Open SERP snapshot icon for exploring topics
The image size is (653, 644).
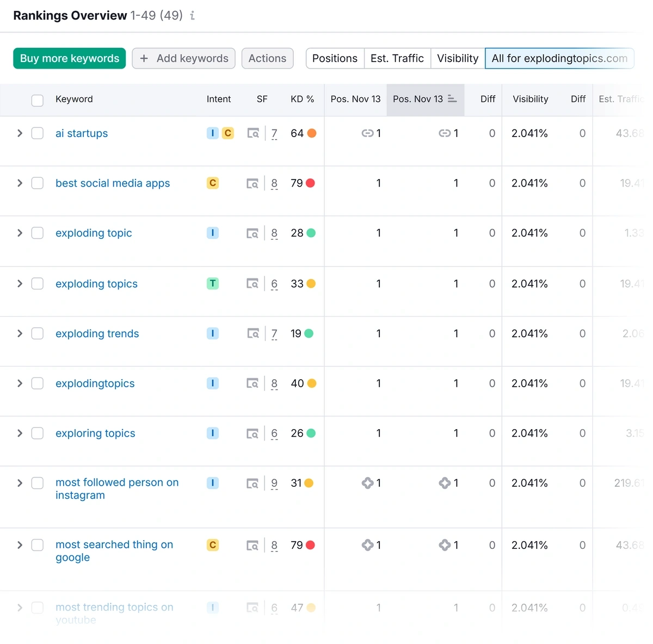pos(252,434)
